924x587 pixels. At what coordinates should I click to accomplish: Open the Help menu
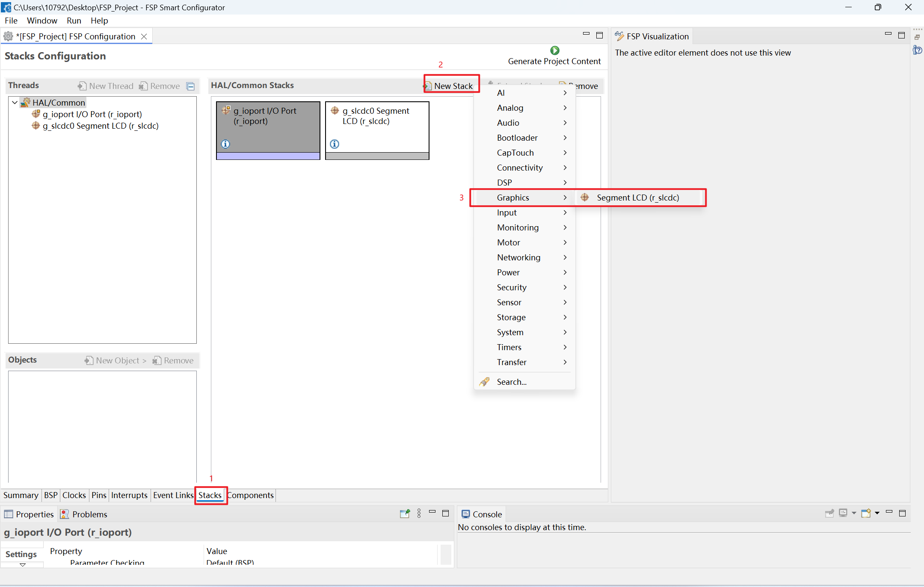(x=99, y=21)
